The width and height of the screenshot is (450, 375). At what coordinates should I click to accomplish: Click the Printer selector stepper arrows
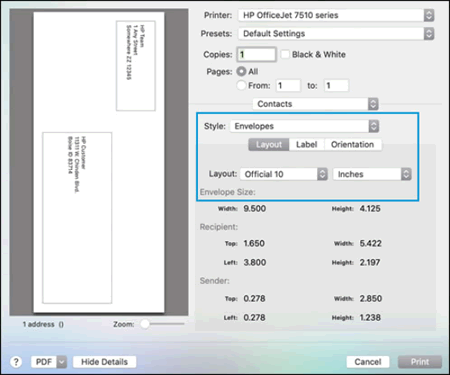point(429,15)
